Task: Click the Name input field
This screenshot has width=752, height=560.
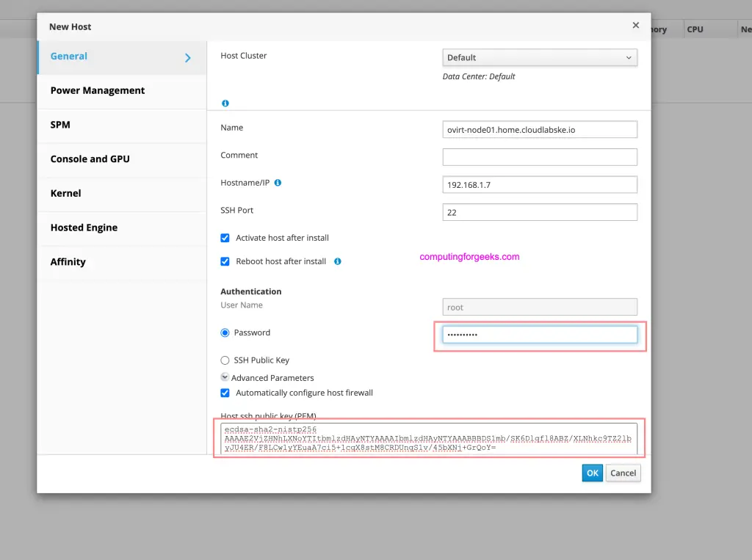Action: point(540,129)
